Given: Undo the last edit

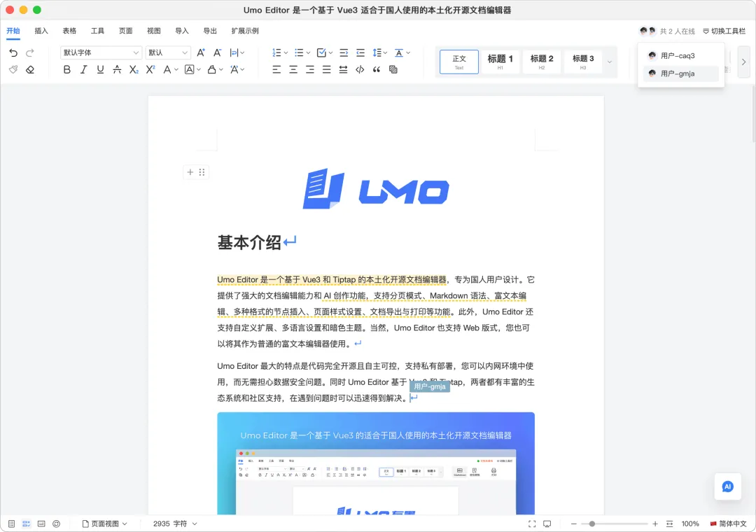Looking at the screenshot, I should point(13,52).
